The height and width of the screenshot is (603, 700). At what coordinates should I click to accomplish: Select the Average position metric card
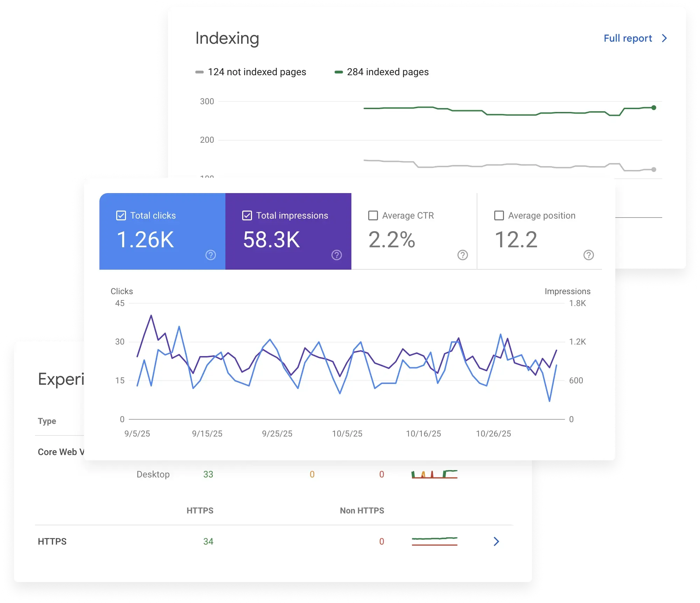[x=539, y=231]
